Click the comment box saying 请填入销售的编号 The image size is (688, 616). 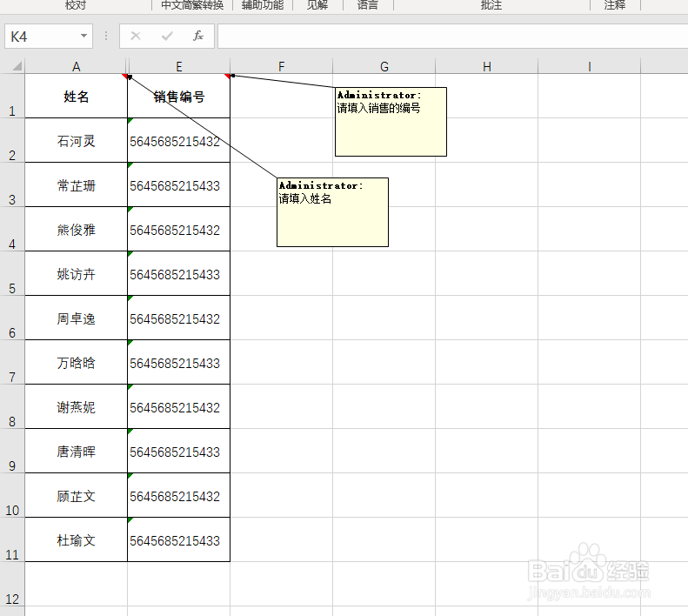(x=391, y=122)
